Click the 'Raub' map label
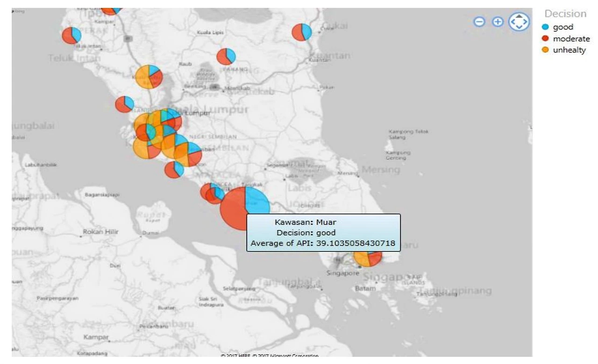 [x=185, y=64]
